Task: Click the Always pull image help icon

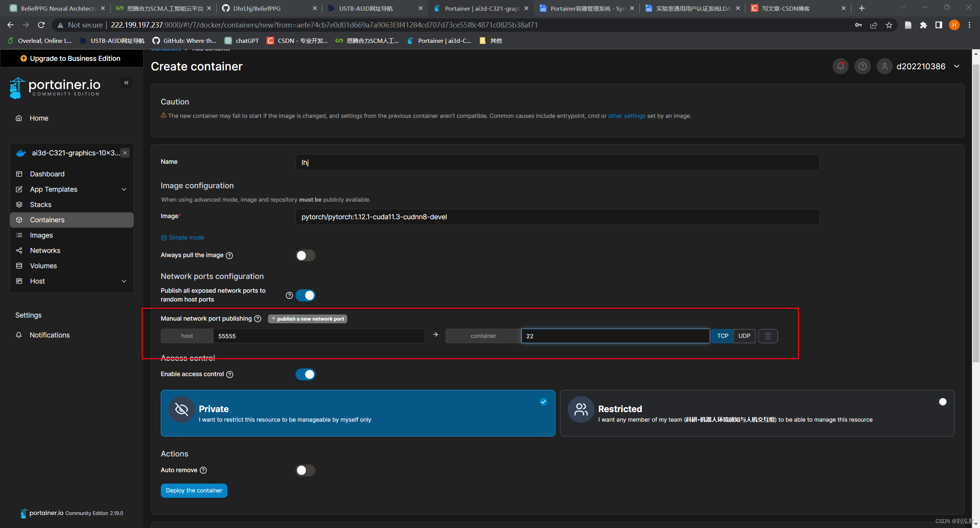Action: pos(229,256)
